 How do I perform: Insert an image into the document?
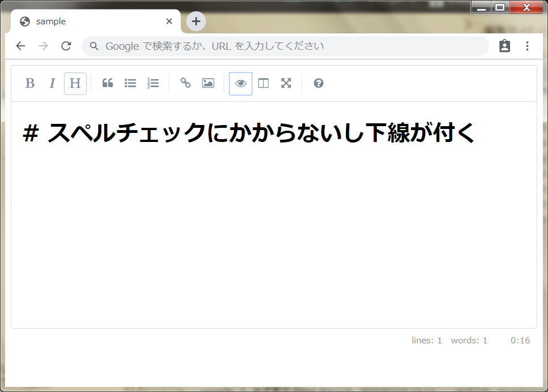pos(207,83)
